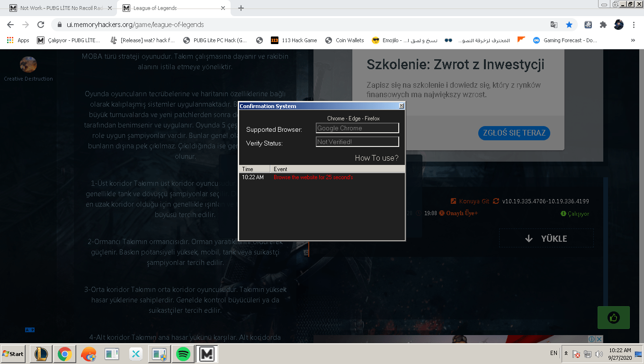View site info via padlock icon

click(x=60, y=25)
